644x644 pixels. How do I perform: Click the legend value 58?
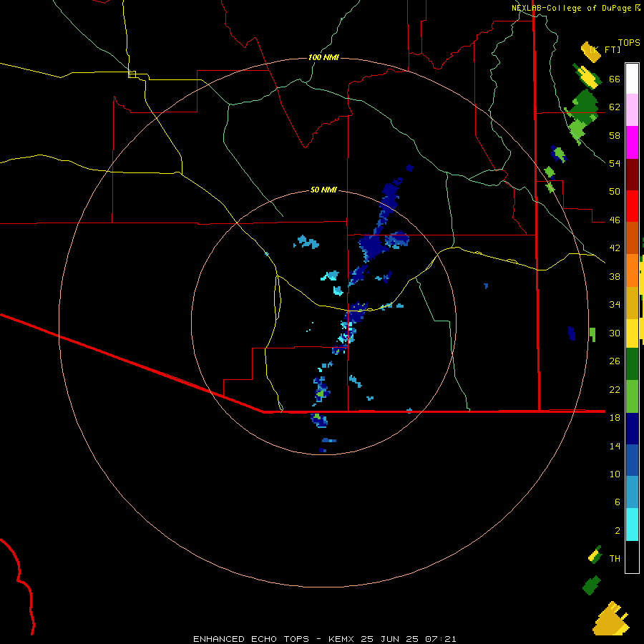coord(615,135)
